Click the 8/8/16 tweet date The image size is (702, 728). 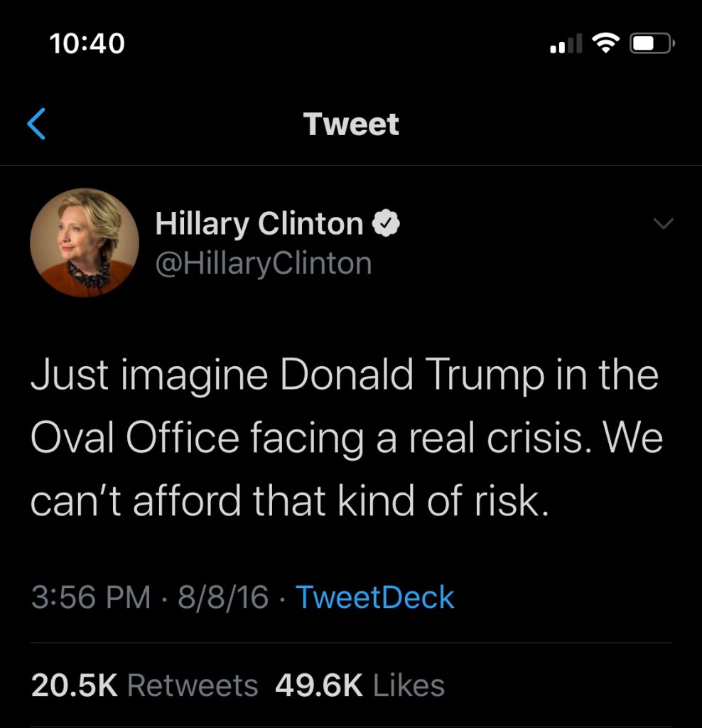[x=223, y=596]
